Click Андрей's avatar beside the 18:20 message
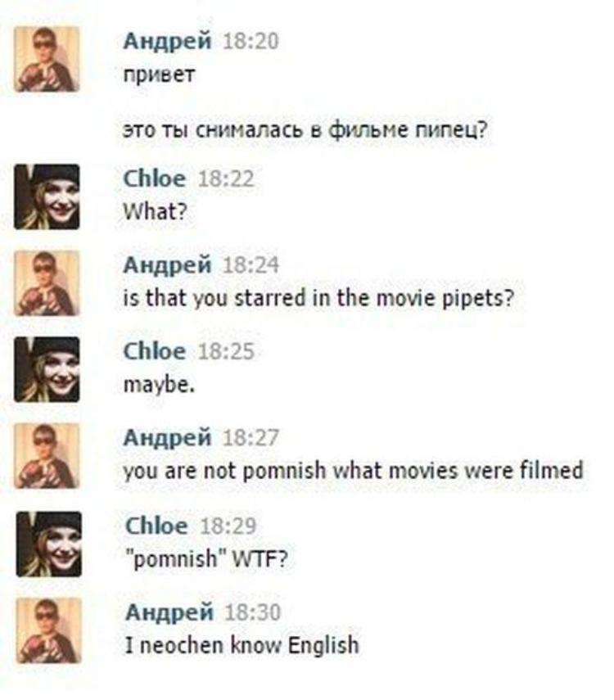Image resolution: width=614 pixels, height=700 pixels. click(47, 59)
